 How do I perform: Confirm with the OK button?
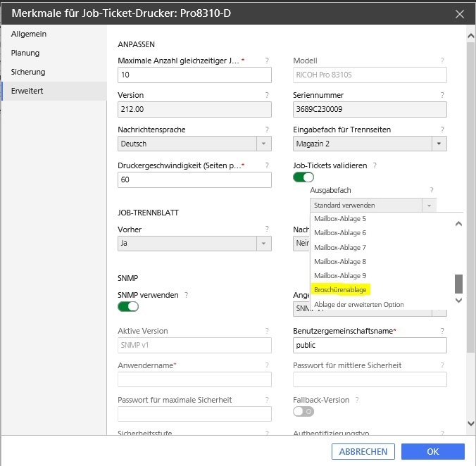432,451
